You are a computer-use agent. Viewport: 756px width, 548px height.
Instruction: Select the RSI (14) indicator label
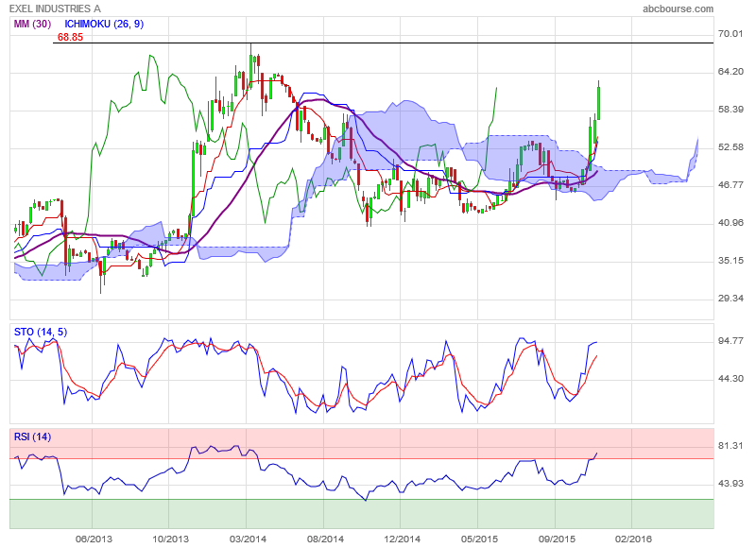pyautogui.click(x=32, y=437)
